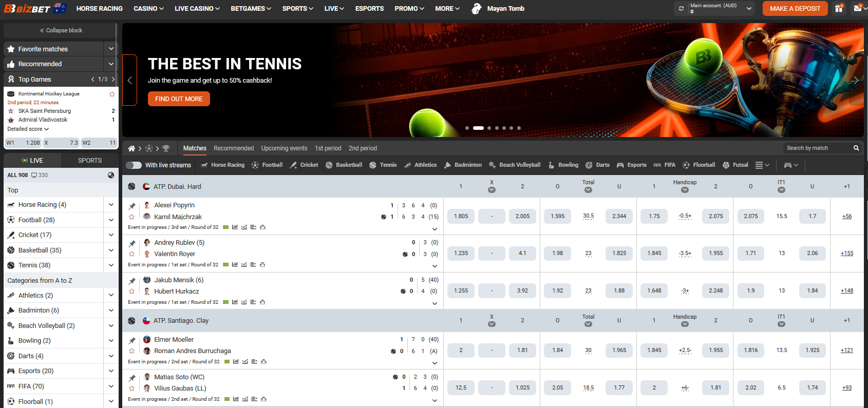Open the ESPORTS menu item
The image size is (868, 408).
pyautogui.click(x=369, y=8)
